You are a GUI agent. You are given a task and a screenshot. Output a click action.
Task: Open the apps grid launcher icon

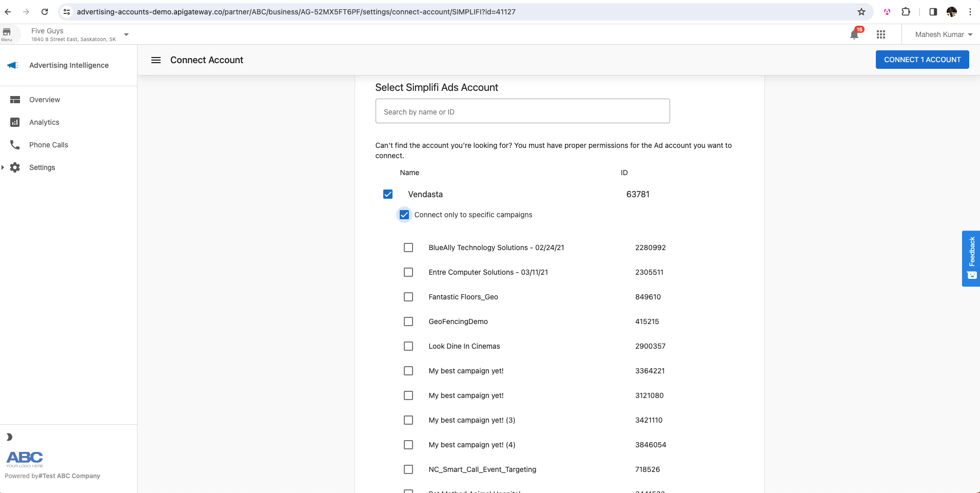pos(880,34)
